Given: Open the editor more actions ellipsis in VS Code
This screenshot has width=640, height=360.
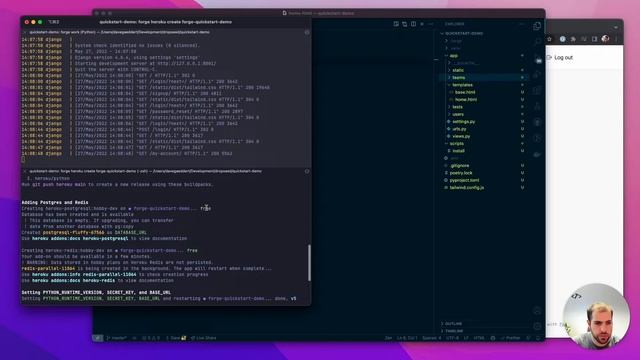Looking at the screenshot, I should coord(431,24).
